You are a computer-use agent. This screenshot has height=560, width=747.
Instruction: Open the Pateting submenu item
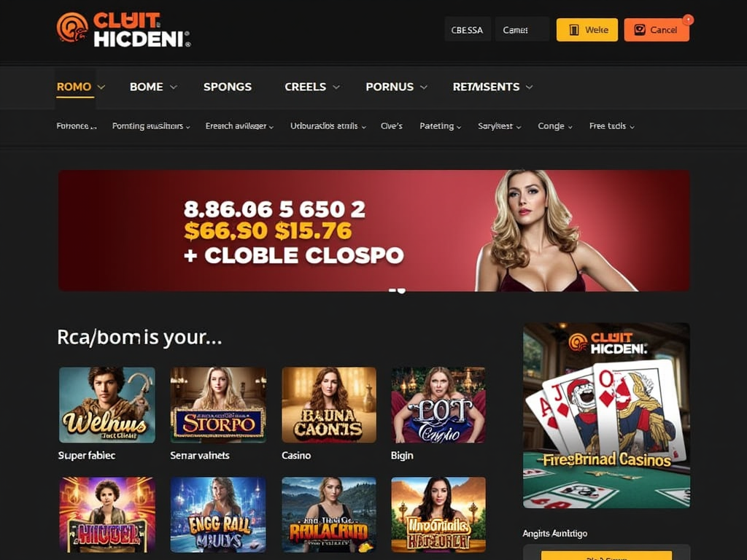click(x=440, y=126)
